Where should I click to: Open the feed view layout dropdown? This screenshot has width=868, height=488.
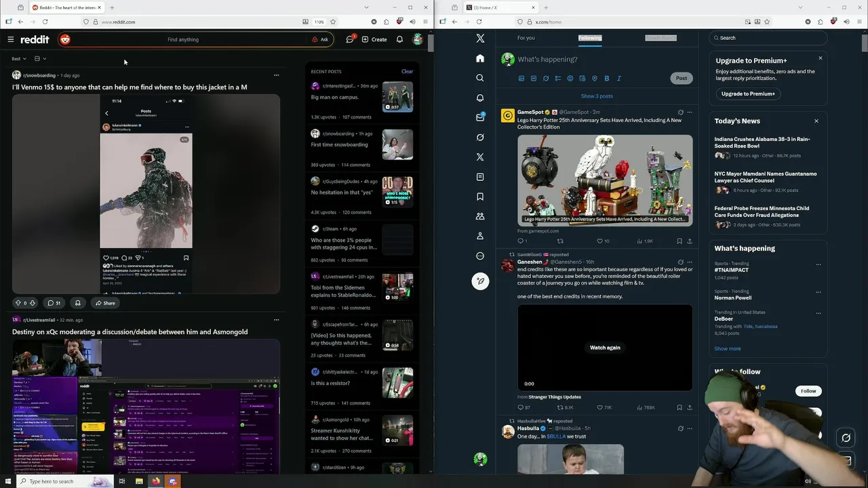click(x=40, y=59)
